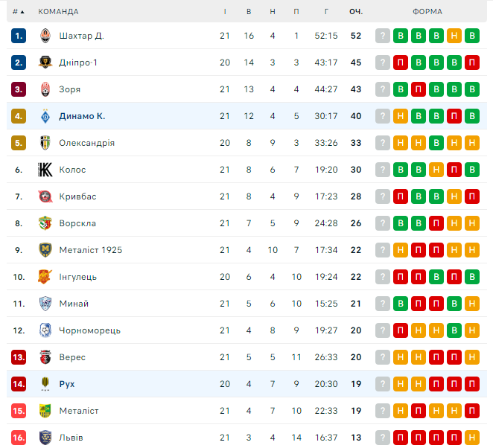Click Dynamo K.'s orange draw badge

click(x=401, y=116)
